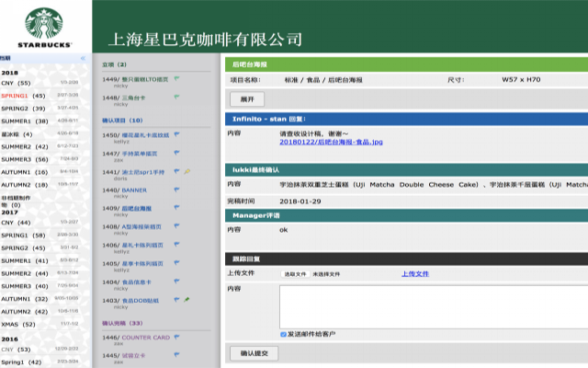Screen dimensions: 588x368
Task: Click blue flag next to project 1450
Action: [176, 134]
